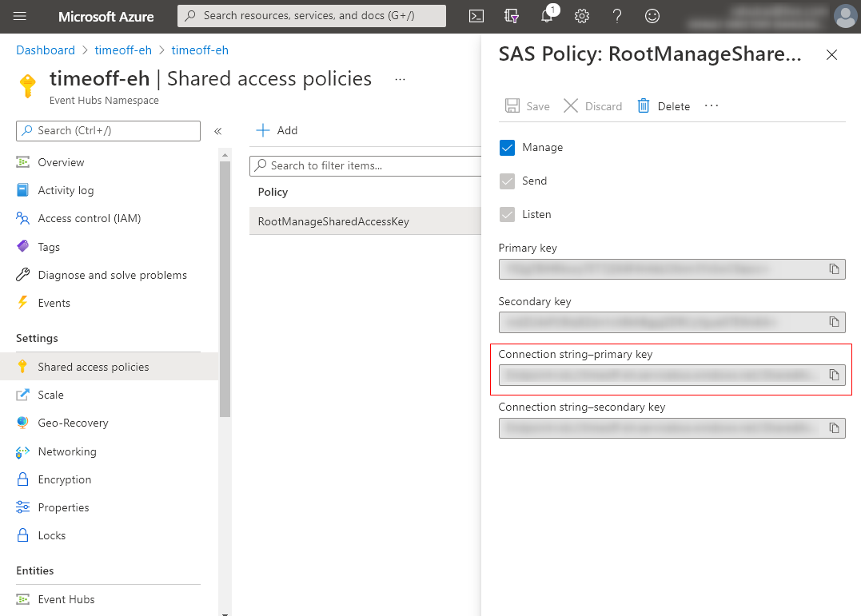This screenshot has height=616, width=861.
Task: Click the Search to filter items field
Action: coord(368,165)
